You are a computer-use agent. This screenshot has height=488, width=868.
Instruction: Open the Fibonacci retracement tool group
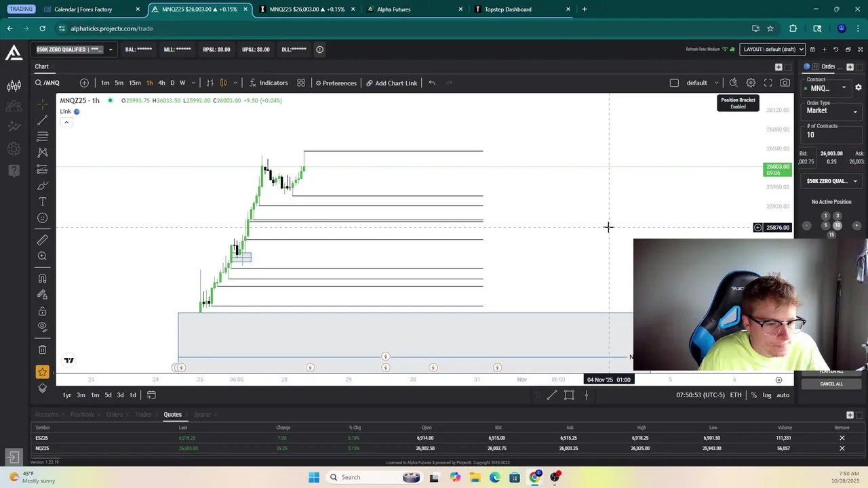coord(42,136)
